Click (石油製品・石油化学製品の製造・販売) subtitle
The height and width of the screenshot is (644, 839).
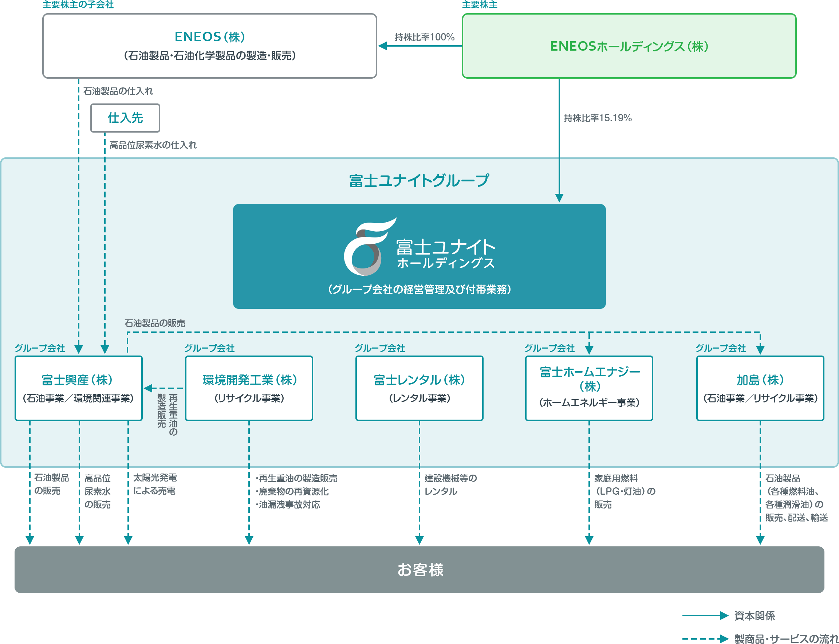point(209,56)
